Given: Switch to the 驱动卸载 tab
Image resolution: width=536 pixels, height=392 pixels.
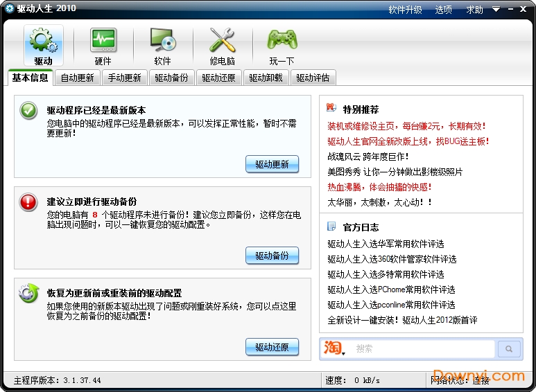Looking at the screenshot, I should (x=266, y=78).
